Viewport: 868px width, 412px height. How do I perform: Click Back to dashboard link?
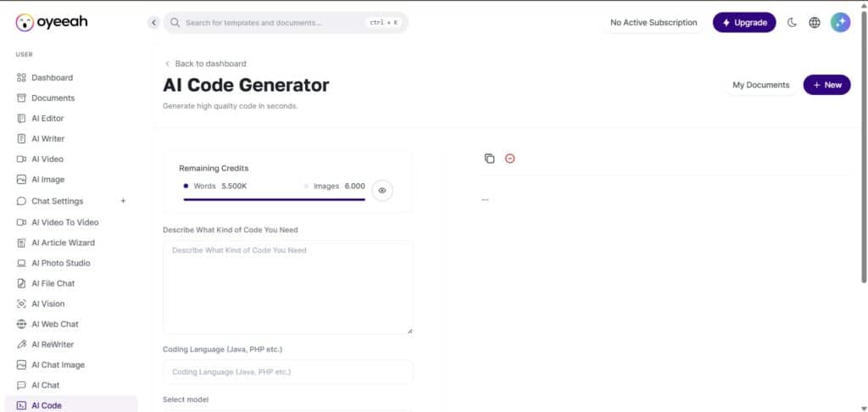click(205, 64)
